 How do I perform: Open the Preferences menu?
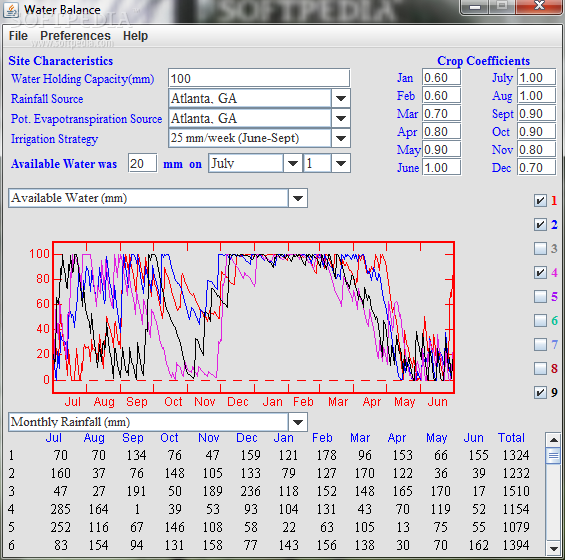[x=75, y=36]
